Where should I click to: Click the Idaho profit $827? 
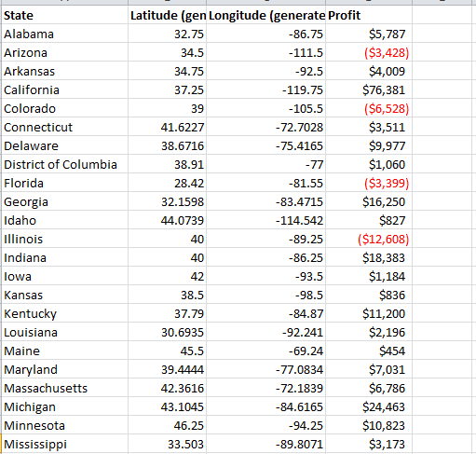pyautogui.click(x=369, y=220)
